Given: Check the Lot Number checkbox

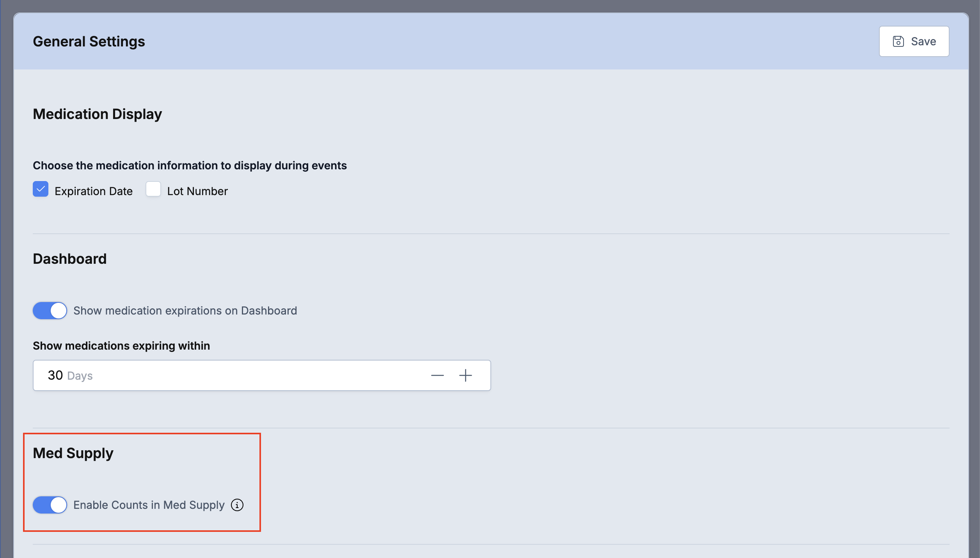Looking at the screenshot, I should point(153,189).
